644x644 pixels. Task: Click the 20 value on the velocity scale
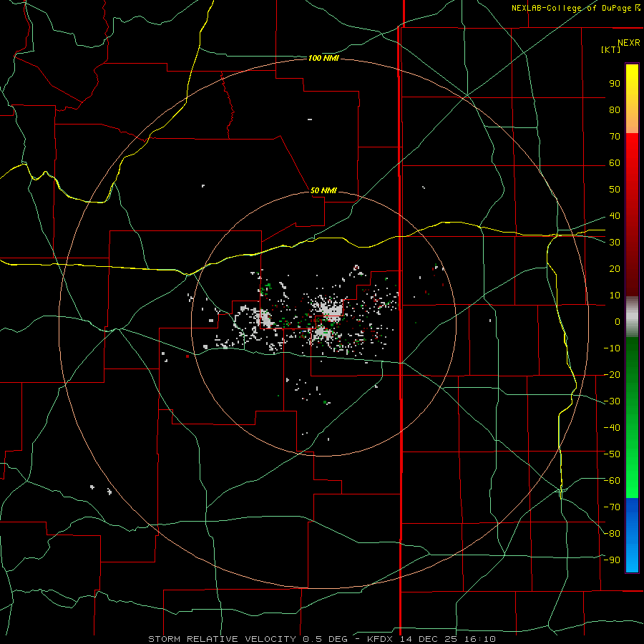[x=615, y=269]
